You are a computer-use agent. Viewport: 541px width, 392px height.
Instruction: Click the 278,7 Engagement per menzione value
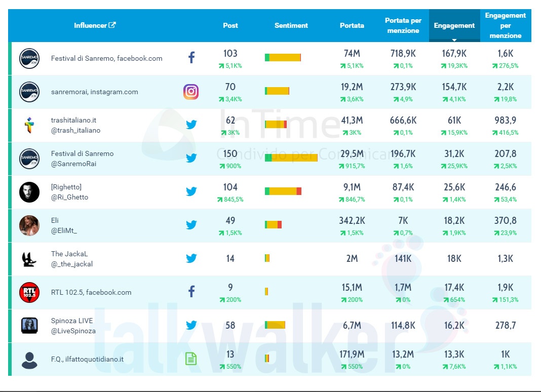click(505, 326)
